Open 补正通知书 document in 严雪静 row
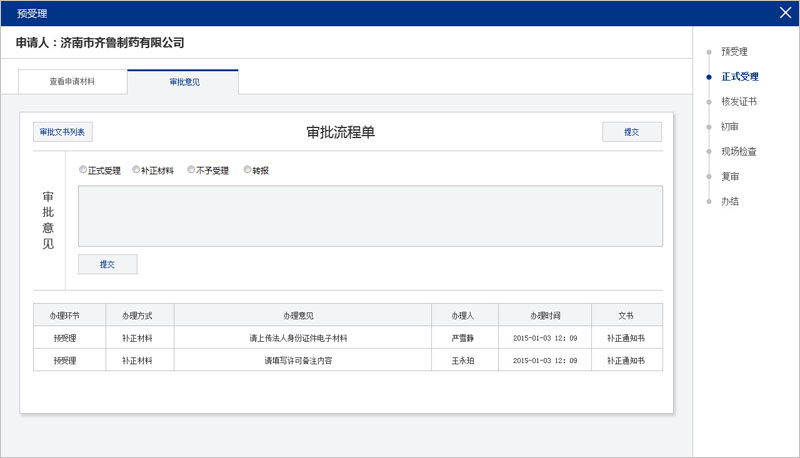Viewport: 800px width, 458px height. [626, 338]
